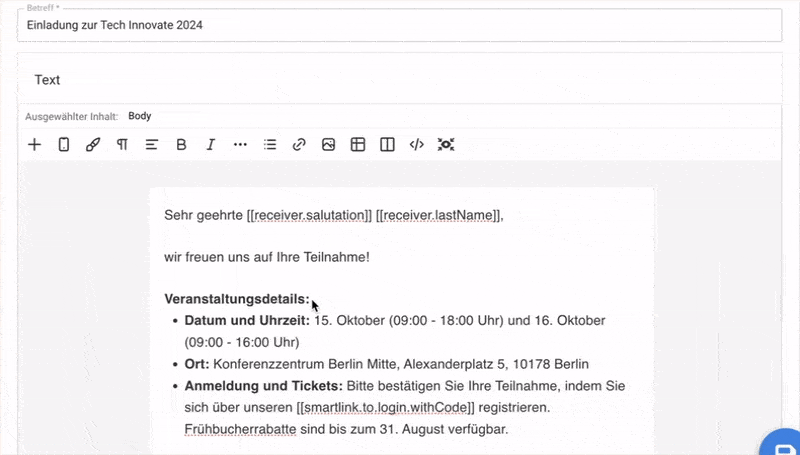Insert a table from the toolbar
Image resolution: width=800 pixels, height=455 pixels.
pos(357,145)
